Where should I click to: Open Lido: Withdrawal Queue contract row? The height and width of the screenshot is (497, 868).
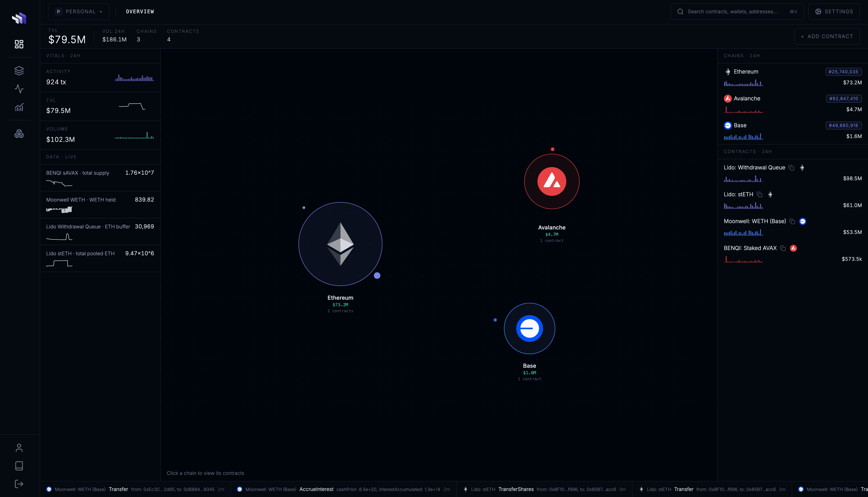pos(793,173)
